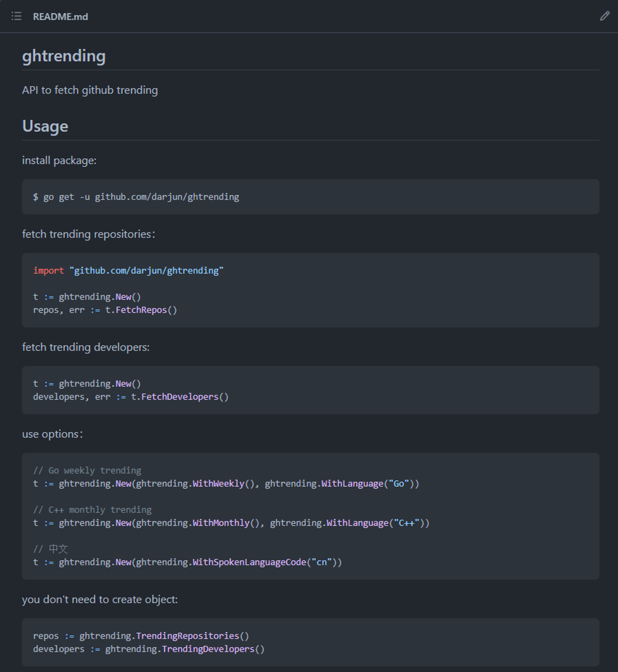Click the line containing WithMonthly() option

click(x=231, y=523)
